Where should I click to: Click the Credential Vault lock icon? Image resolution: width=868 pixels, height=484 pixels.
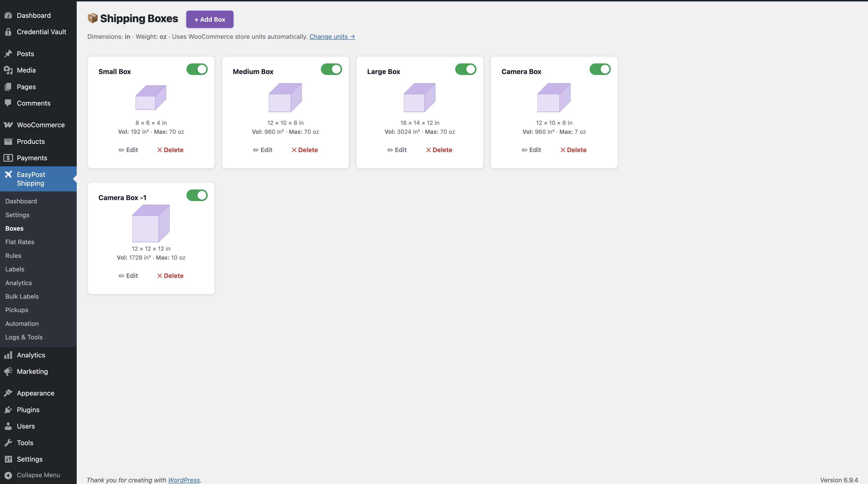[8, 32]
